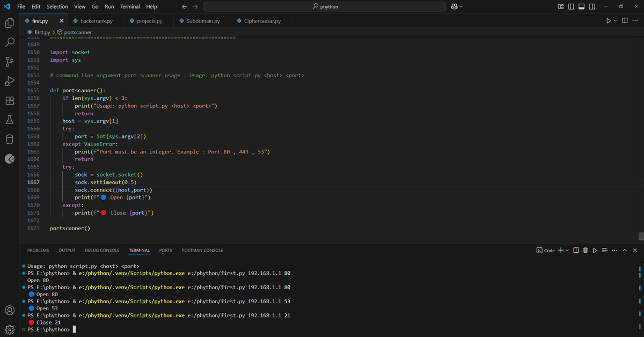The image size is (644, 337).
Task: Open new terminal launch profile dropdown
Action: click(567, 250)
